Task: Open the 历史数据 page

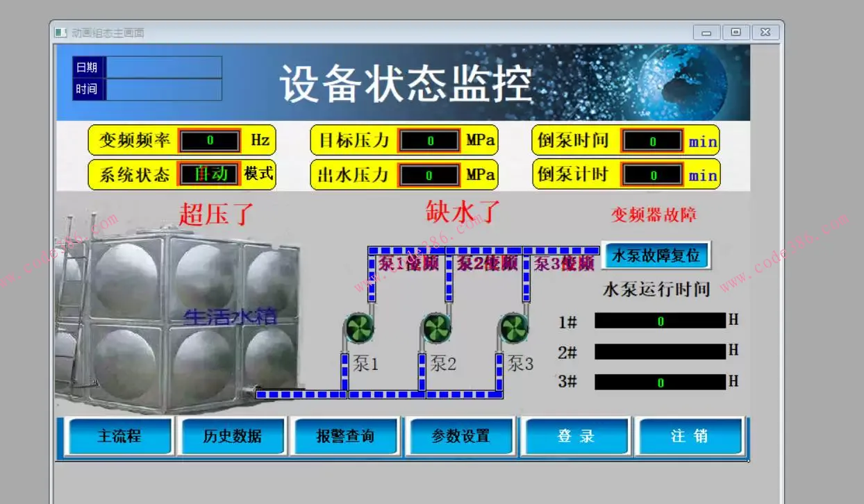Action: point(232,436)
